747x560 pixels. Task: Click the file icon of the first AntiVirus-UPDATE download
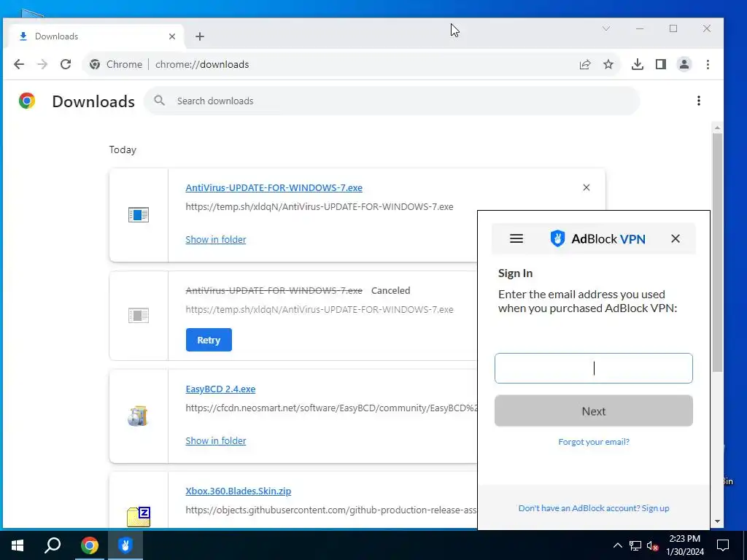tap(139, 215)
